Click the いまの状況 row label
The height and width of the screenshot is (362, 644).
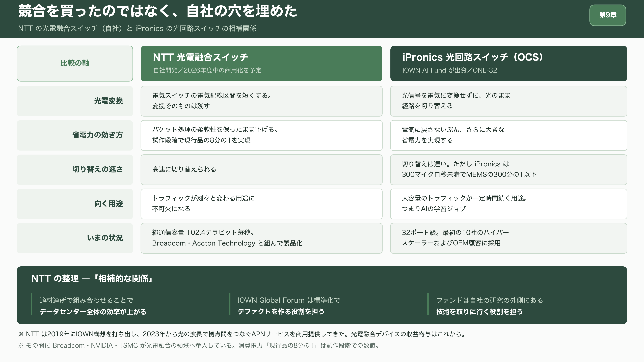pos(75,238)
